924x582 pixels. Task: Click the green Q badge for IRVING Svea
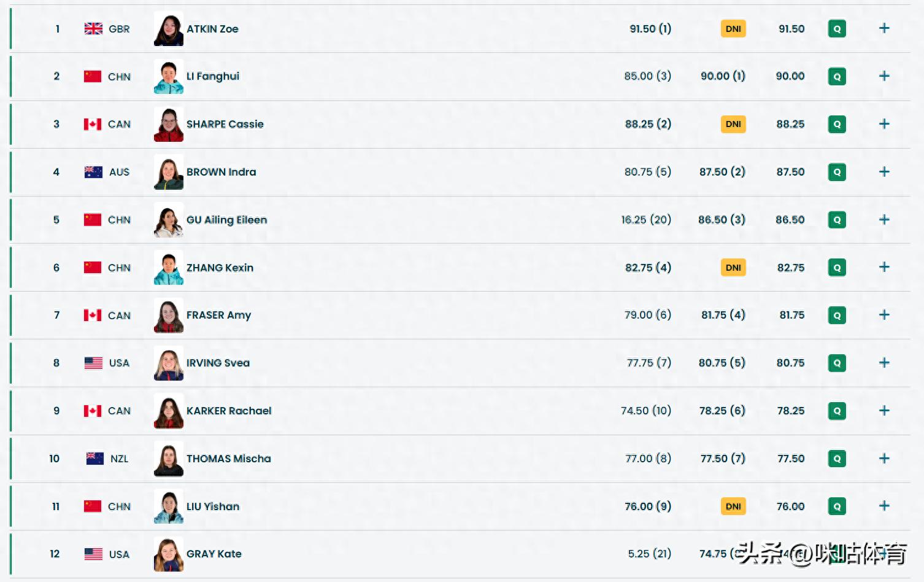(x=837, y=363)
